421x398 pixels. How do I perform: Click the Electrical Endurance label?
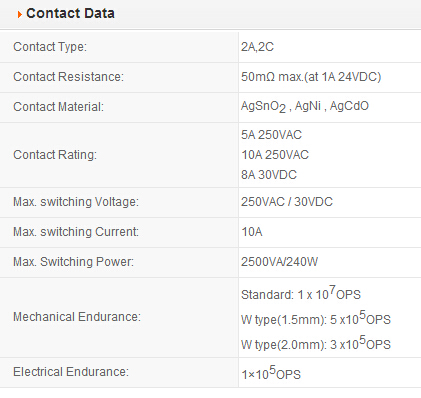coord(71,372)
